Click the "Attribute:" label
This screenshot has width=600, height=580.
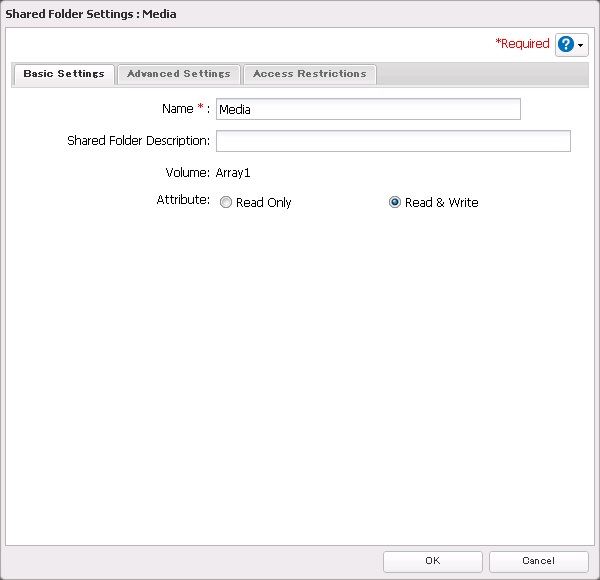(x=183, y=200)
